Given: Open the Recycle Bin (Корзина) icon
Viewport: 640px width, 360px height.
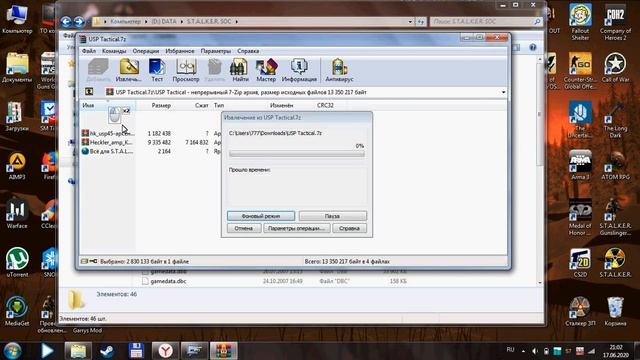Looking at the screenshot, I should [615, 311].
